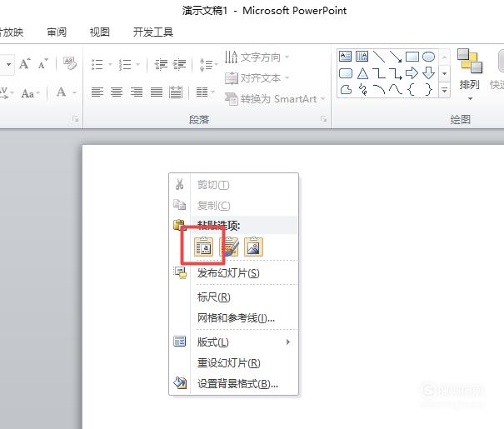The width and height of the screenshot is (504, 429).
Task: Expand the 版式(L) submenu
Action: pos(234,342)
